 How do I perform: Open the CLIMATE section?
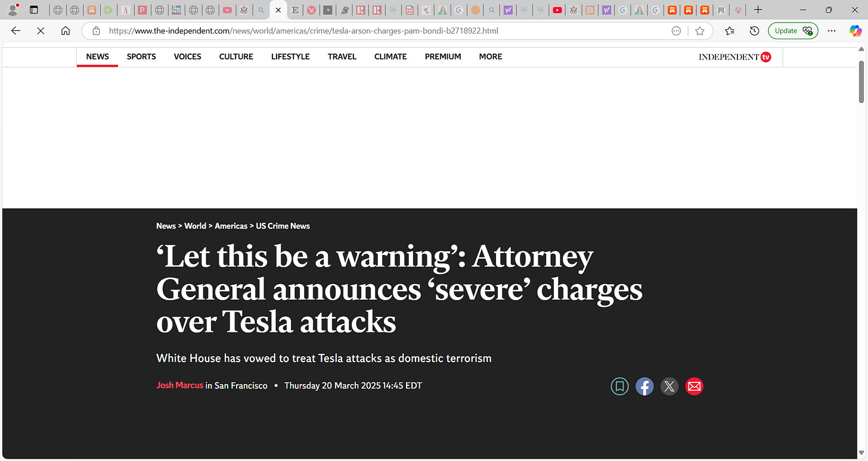click(x=390, y=57)
